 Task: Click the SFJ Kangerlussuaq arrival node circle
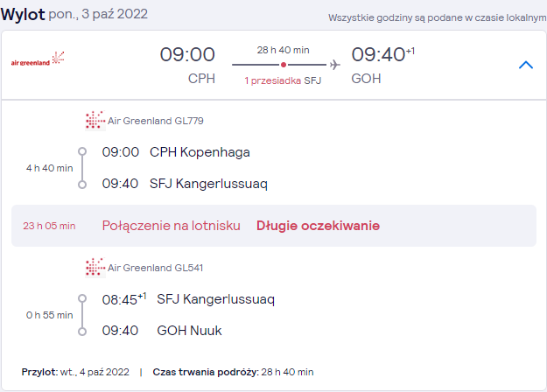82,185
